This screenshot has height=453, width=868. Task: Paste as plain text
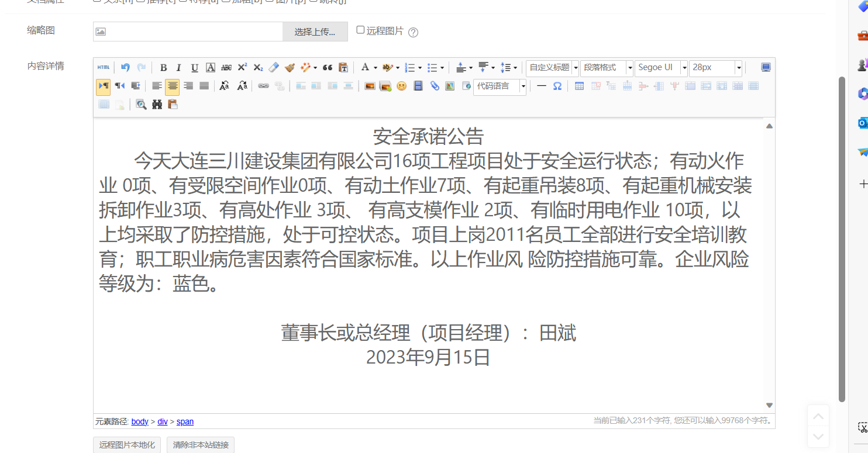(x=343, y=67)
